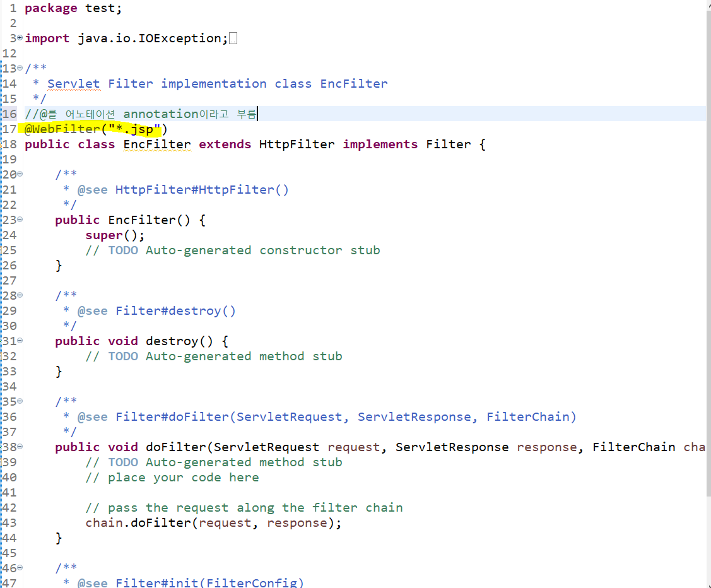
Task: Click the super() call on line 24
Action: coord(115,235)
